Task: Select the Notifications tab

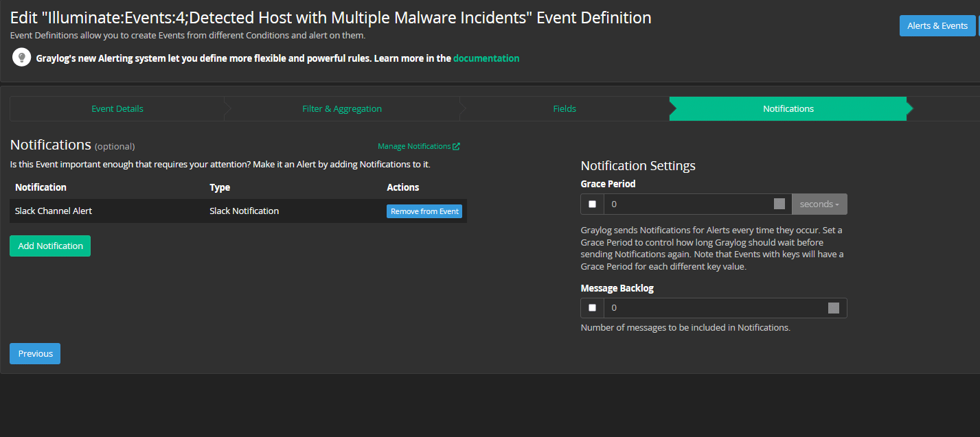Action: [x=788, y=108]
